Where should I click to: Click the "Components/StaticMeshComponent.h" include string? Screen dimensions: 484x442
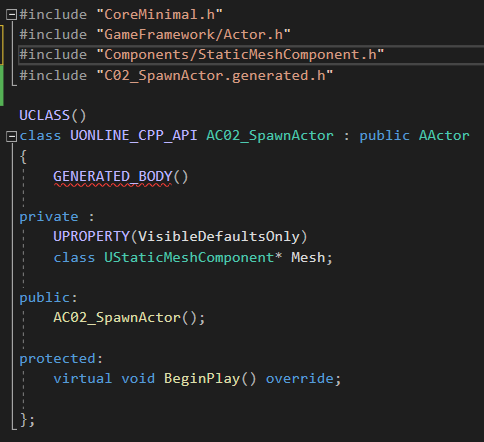240,55
